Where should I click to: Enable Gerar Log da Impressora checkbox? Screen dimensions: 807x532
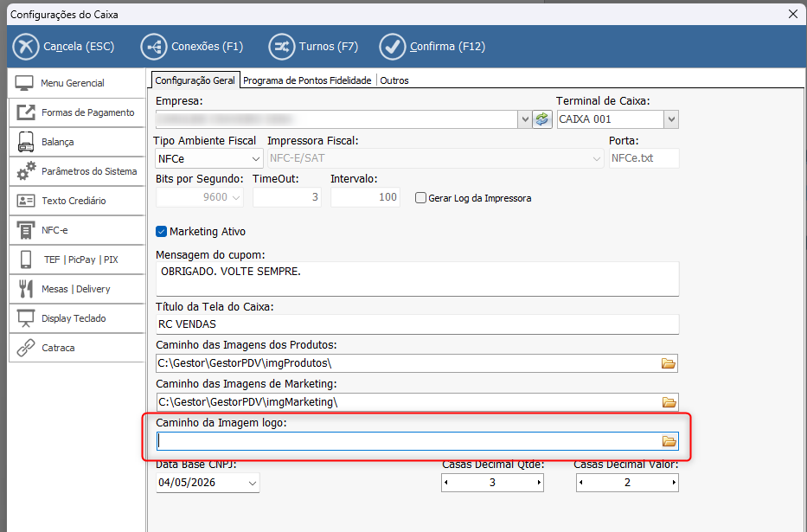click(421, 198)
